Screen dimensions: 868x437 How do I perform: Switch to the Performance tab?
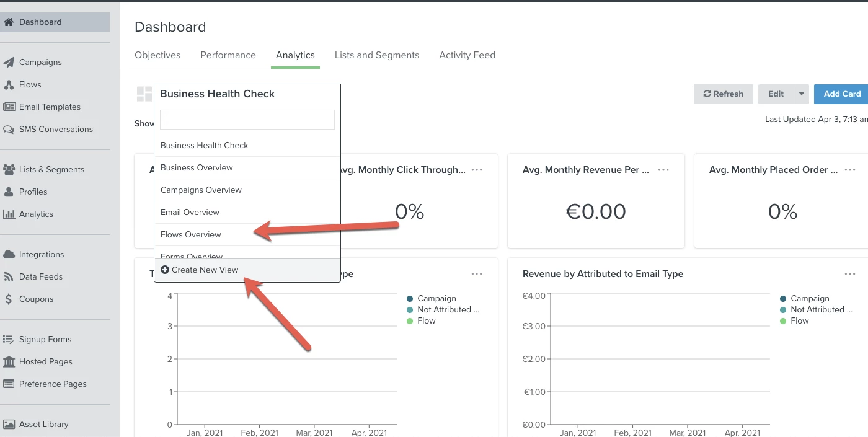click(228, 55)
